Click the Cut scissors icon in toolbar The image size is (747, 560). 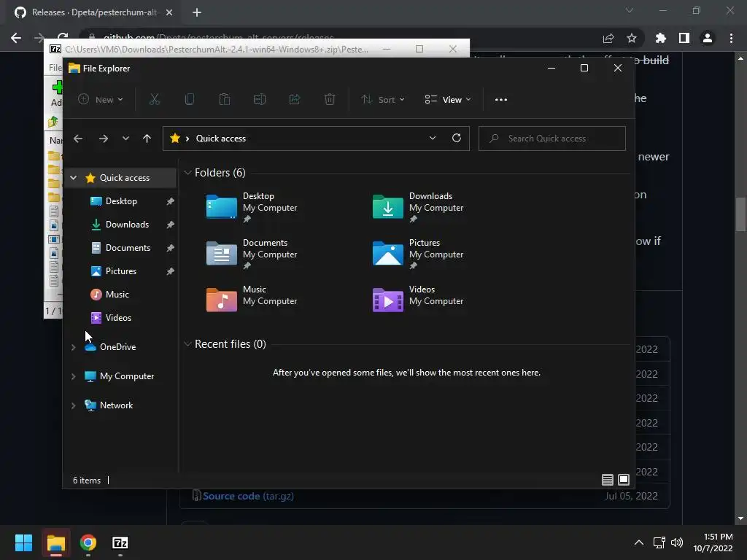point(155,99)
